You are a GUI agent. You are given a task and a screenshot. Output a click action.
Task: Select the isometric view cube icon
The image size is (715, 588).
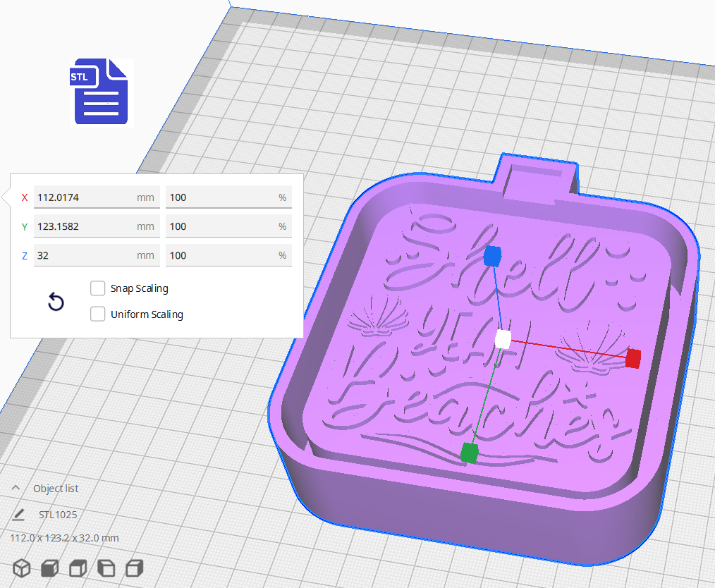click(x=21, y=568)
